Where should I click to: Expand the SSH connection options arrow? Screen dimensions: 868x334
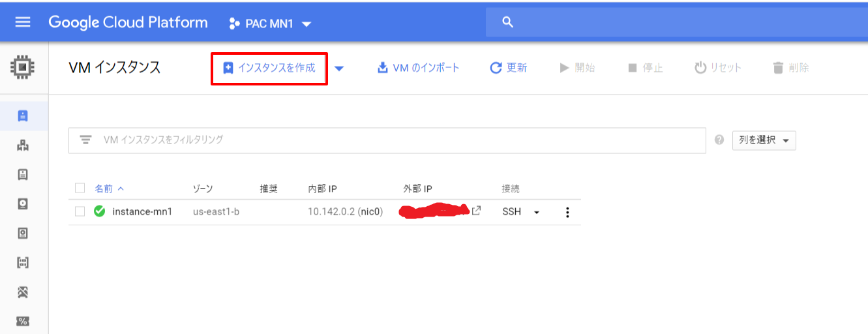tap(537, 212)
